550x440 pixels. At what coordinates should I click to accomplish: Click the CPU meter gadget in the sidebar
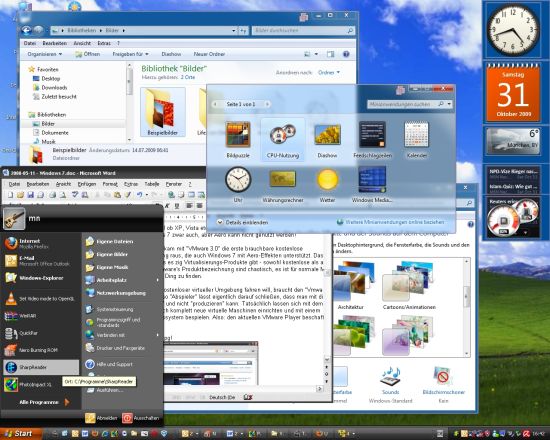[513, 218]
